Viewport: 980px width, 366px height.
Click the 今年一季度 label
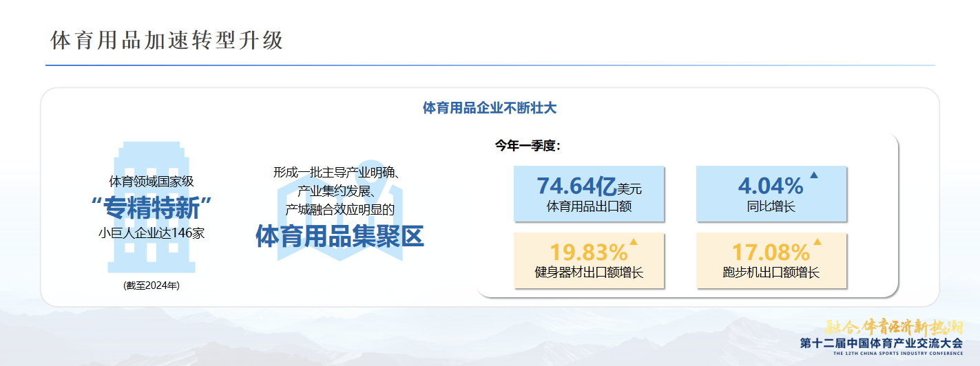[x=528, y=145]
